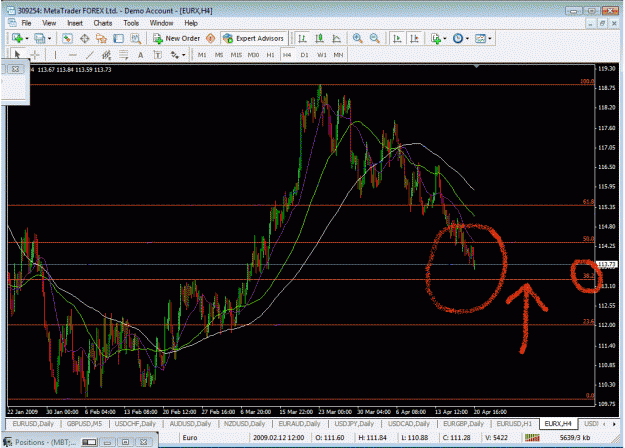Click the Zoom Out magnifier
Viewport: 625px width, 448px height.
click(x=374, y=38)
